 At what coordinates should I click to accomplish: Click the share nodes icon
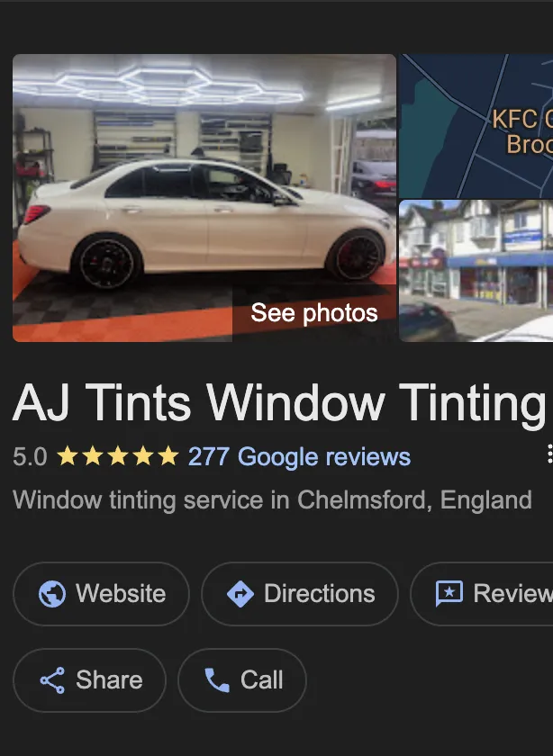pos(52,680)
